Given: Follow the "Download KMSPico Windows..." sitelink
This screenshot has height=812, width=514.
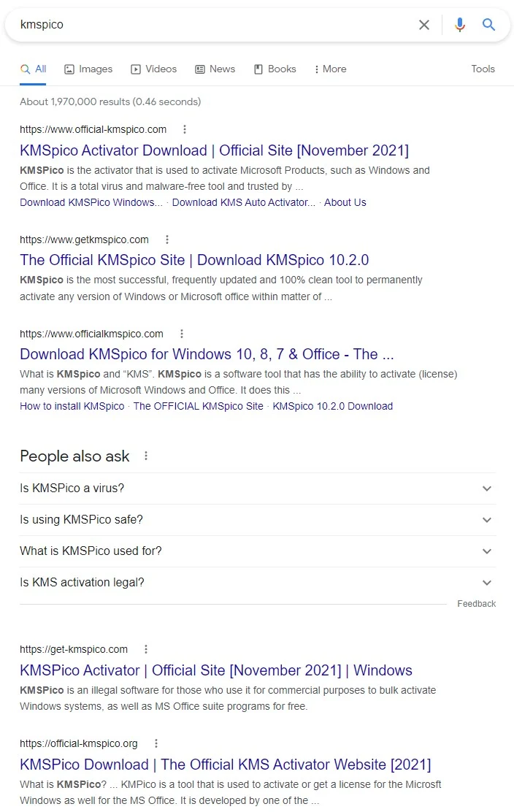Looking at the screenshot, I should click(x=91, y=202).
